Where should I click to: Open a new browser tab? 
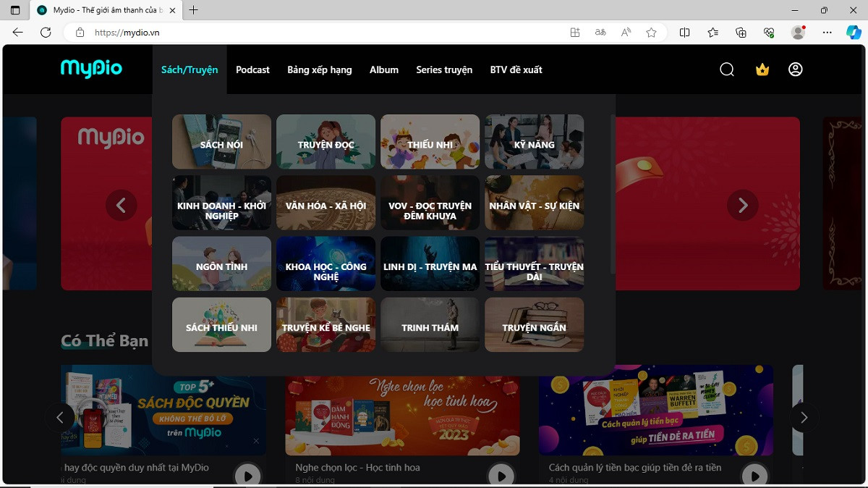pyautogui.click(x=193, y=10)
